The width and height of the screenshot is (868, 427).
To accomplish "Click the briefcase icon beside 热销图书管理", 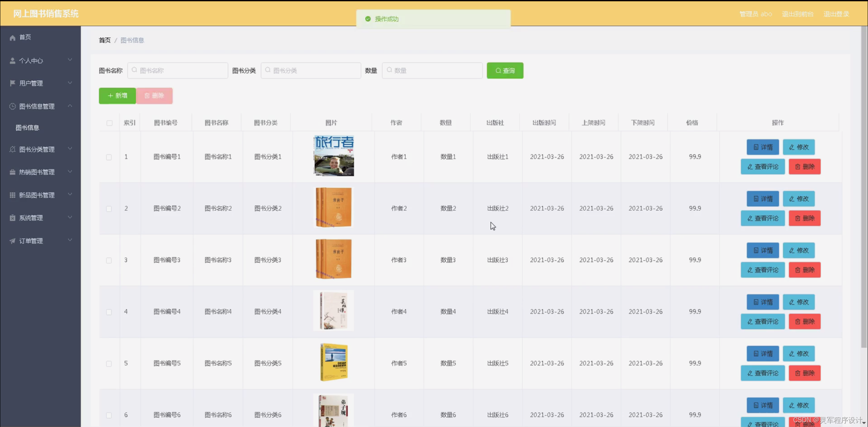I will (13, 172).
